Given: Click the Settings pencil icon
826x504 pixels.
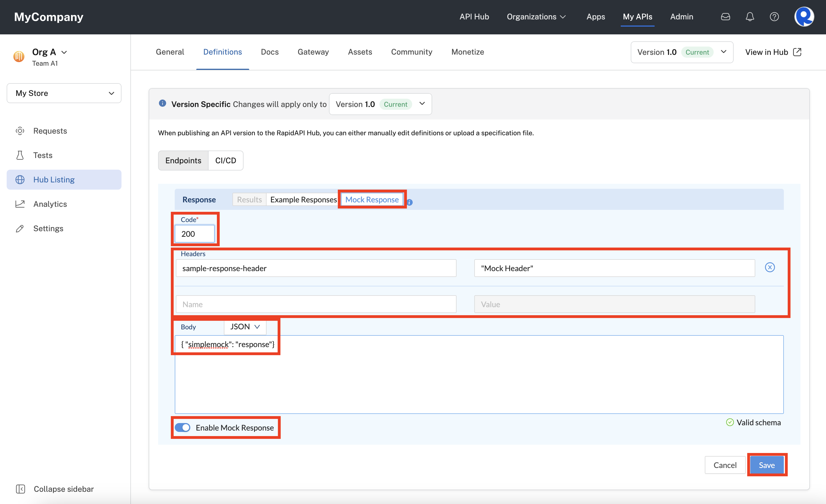Looking at the screenshot, I should (x=20, y=228).
